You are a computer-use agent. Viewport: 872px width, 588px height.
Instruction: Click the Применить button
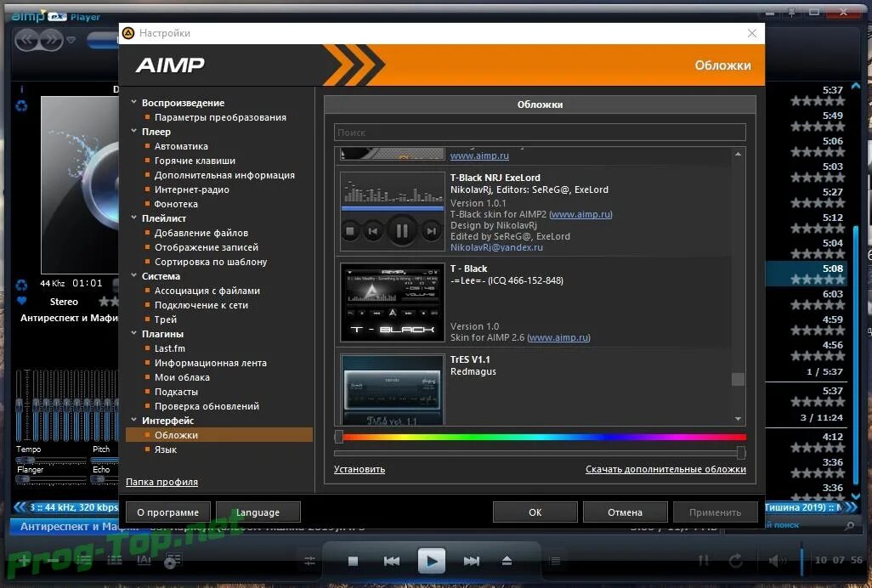pos(715,512)
